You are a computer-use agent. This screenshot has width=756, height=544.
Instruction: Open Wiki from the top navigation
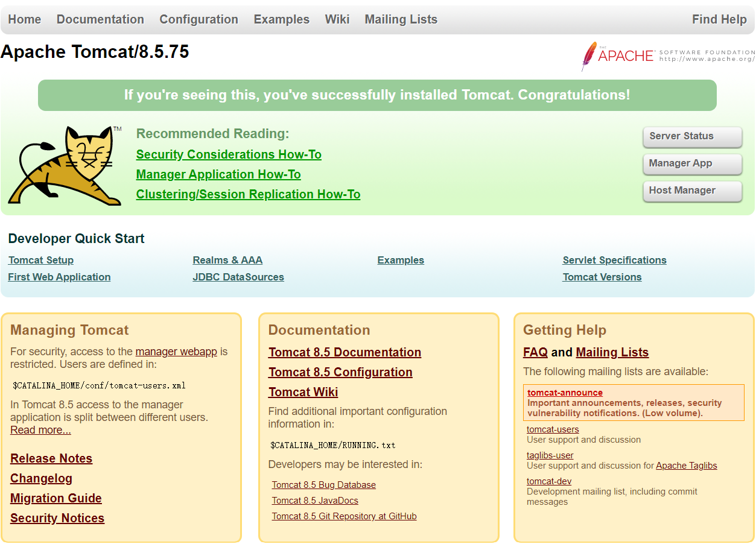pyautogui.click(x=337, y=19)
